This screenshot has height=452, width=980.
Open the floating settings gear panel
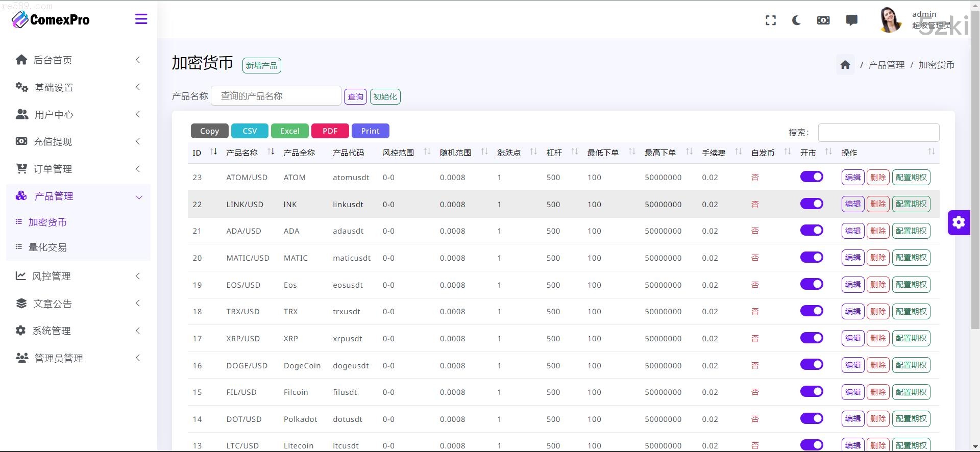click(959, 222)
